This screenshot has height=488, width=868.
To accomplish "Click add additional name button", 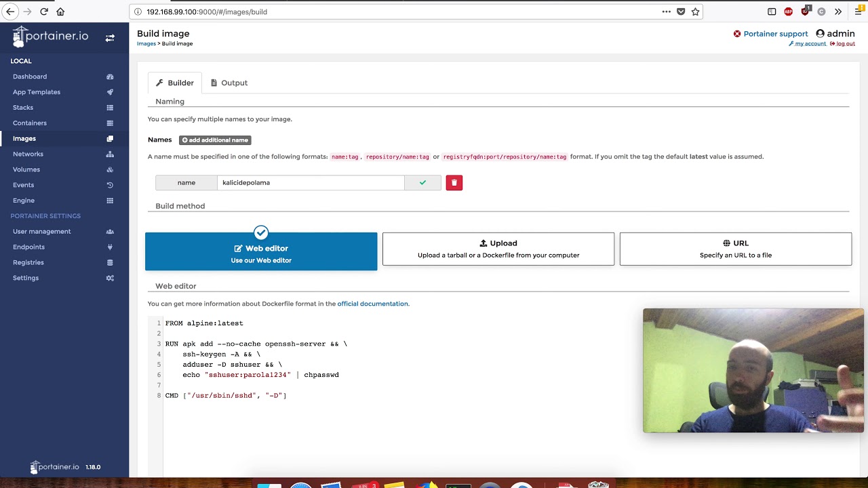I will pos(215,140).
